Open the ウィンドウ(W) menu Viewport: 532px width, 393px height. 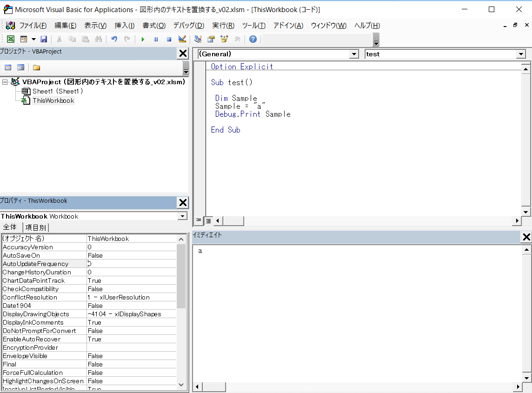tap(328, 26)
